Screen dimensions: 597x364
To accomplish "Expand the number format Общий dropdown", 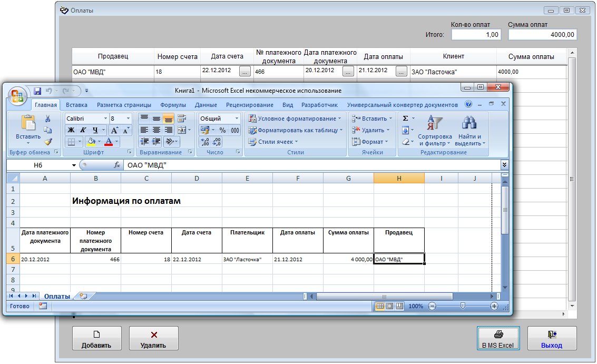I will [236, 119].
